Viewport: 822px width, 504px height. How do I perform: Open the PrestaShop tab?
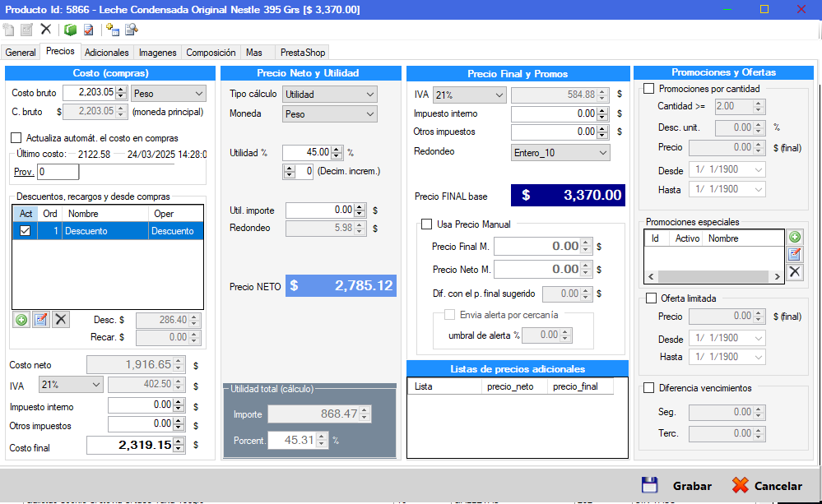click(303, 53)
